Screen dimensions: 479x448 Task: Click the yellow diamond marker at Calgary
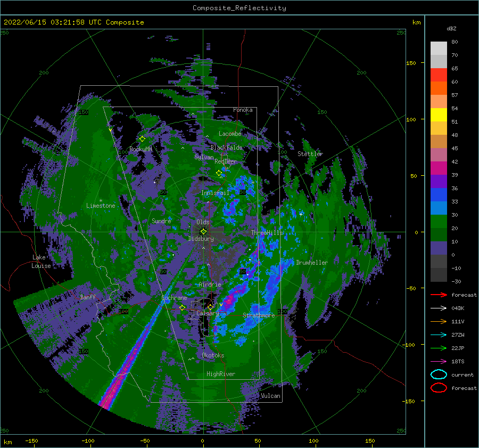210,307
